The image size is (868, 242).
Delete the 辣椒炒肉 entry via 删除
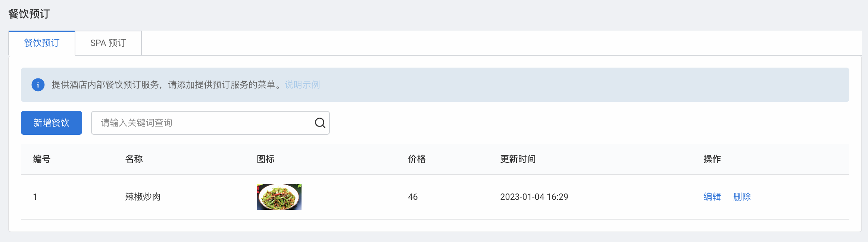pyautogui.click(x=742, y=197)
